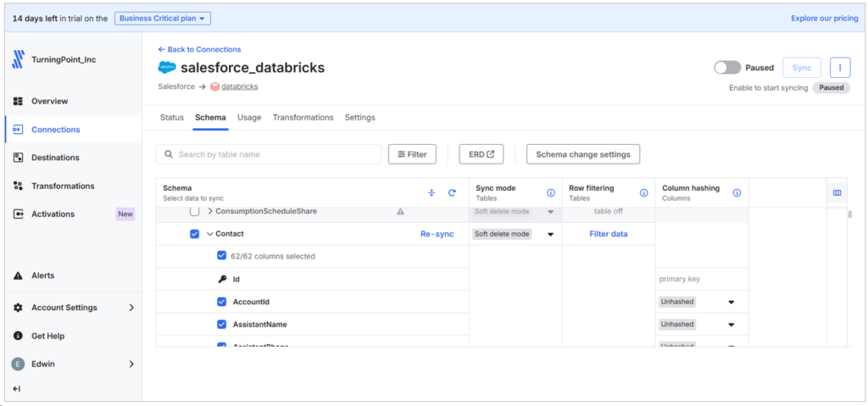The width and height of the screenshot is (868, 406).
Task: Click the ConsumptionScheduleShare warning triangle
Action: tap(400, 212)
